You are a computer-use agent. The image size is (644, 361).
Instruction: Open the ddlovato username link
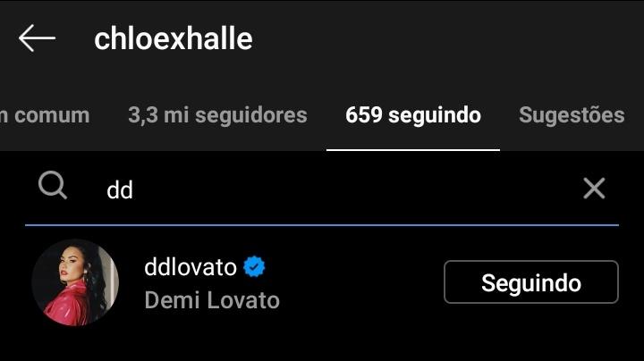(191, 267)
